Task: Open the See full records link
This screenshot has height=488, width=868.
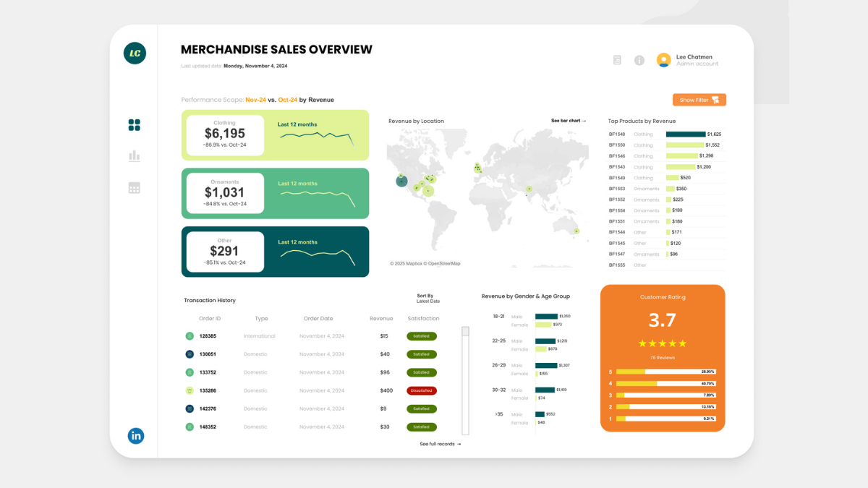Action: pyautogui.click(x=440, y=444)
